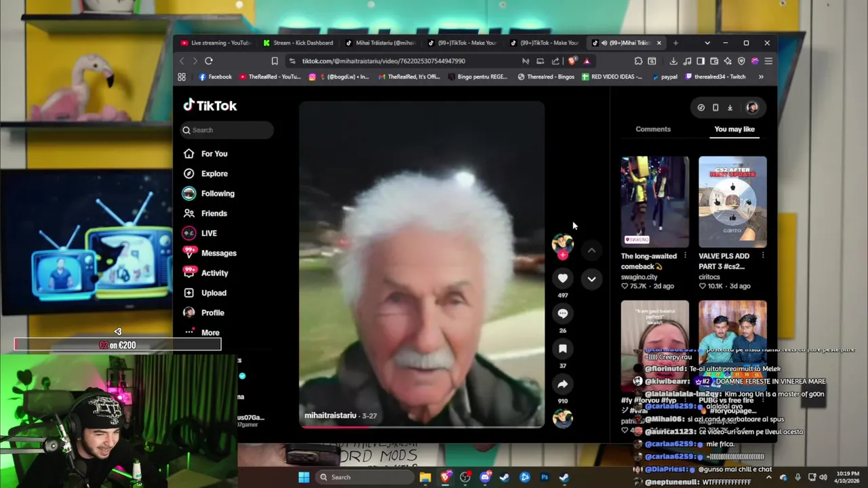Bookmark this page in the address bar
This screenshot has width=868, height=488.
tap(275, 61)
